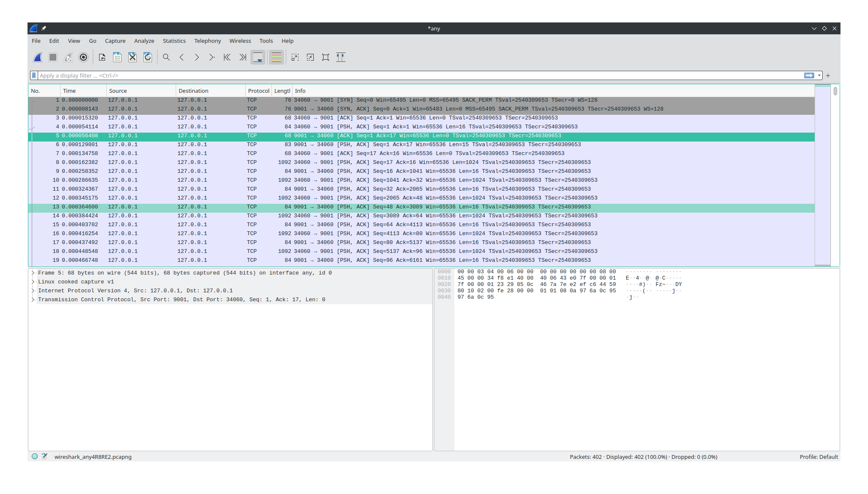Jump to the first packet
The height and width of the screenshot is (494, 868).
[x=227, y=57]
